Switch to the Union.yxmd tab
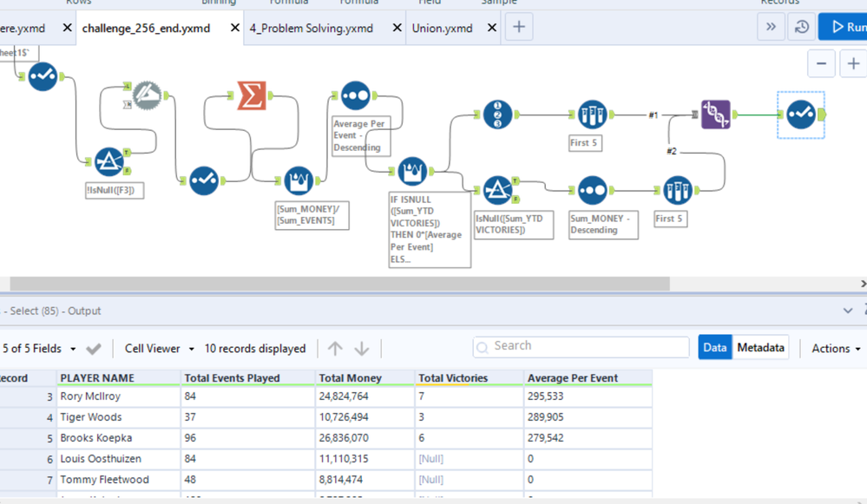The image size is (867, 504). pyautogui.click(x=442, y=28)
